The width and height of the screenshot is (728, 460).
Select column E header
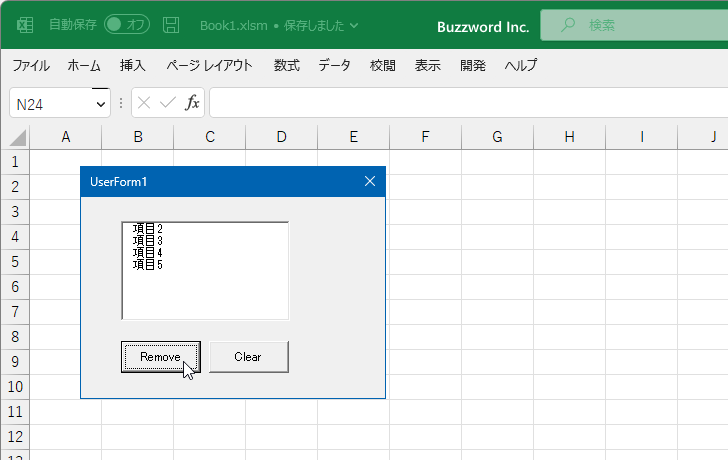pyautogui.click(x=354, y=137)
